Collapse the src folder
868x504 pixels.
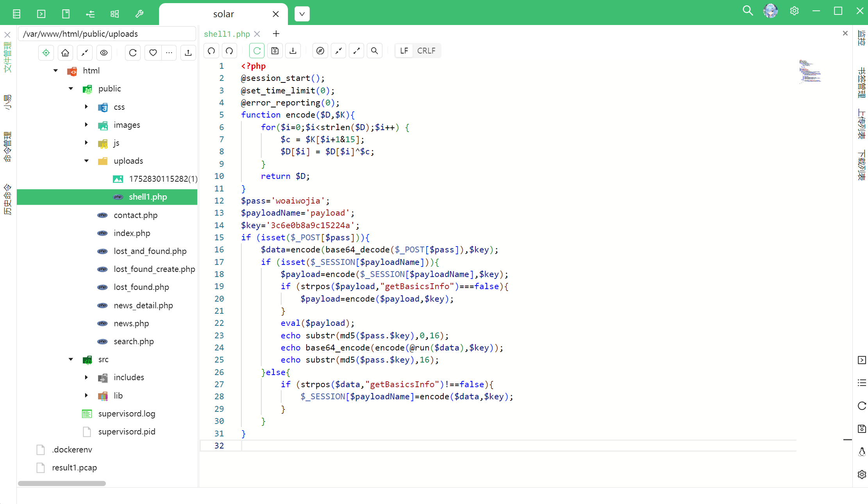71,359
